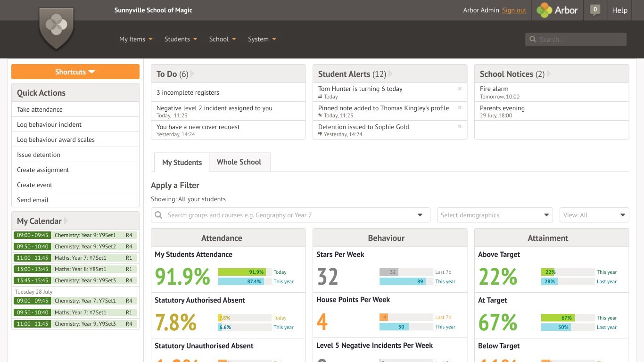Image resolution: width=644 pixels, height=362 pixels.
Task: Click the My Students Attendance 91.9% figure
Action: pyautogui.click(x=182, y=277)
